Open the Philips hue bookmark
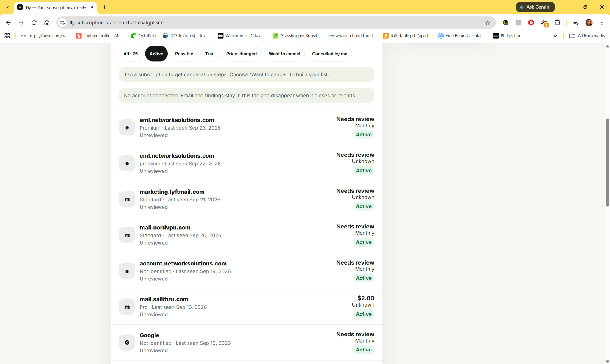The image size is (610, 364). [507, 36]
